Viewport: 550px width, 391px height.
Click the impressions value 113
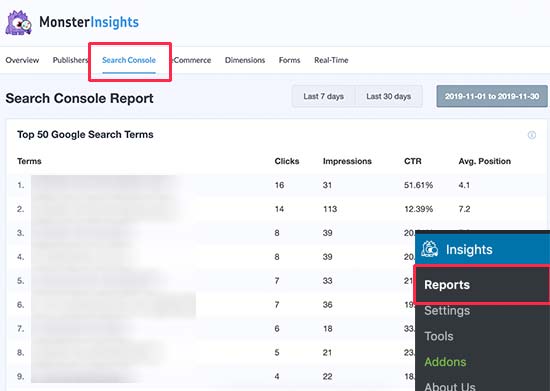click(330, 209)
